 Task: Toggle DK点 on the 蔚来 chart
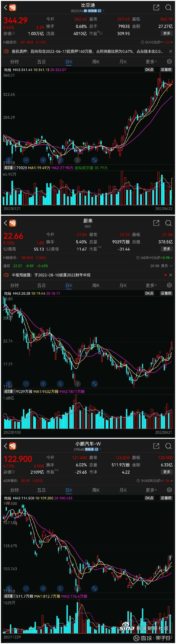(x=149, y=293)
